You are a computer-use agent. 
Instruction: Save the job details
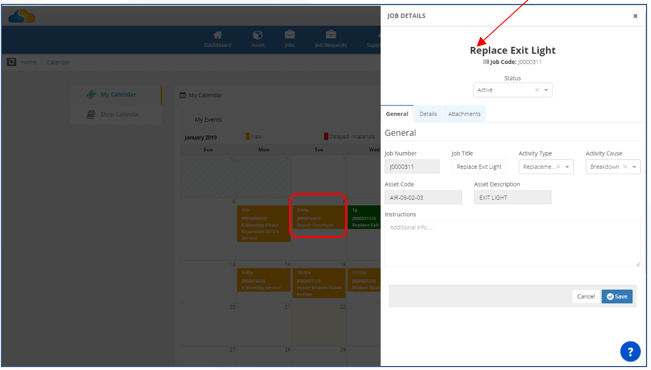pyautogui.click(x=617, y=296)
